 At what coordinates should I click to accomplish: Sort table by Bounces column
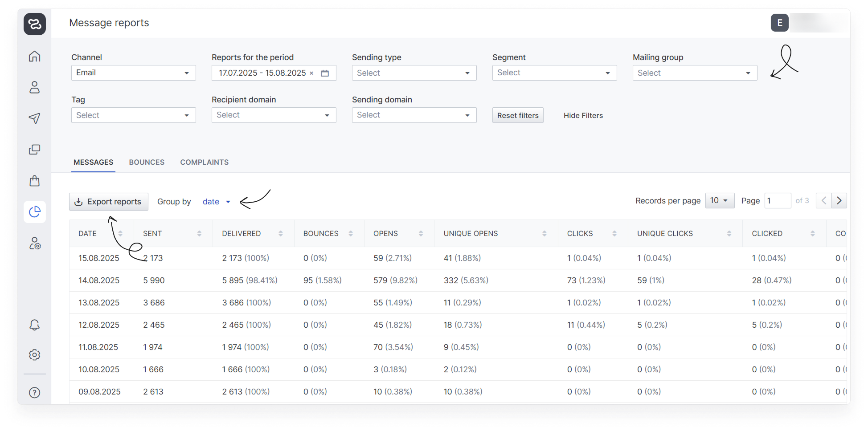click(x=351, y=233)
